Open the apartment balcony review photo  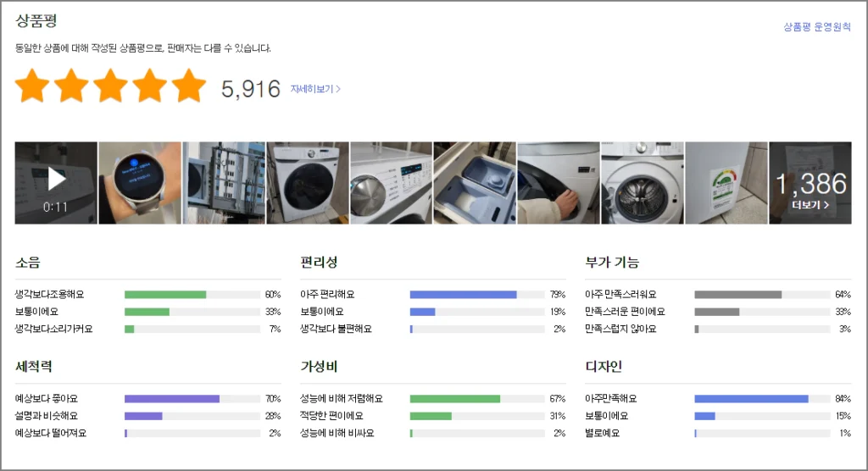click(x=224, y=183)
